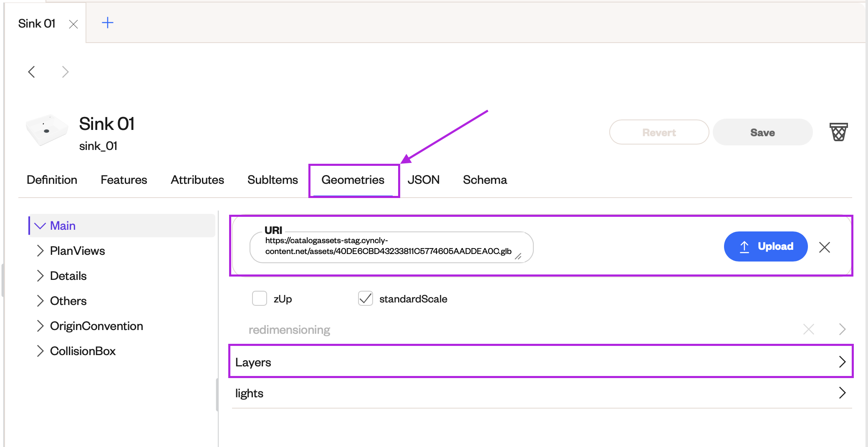Viewport: 868px width, 447px height.
Task: Switch to the Attributes tab
Action: [x=197, y=180]
